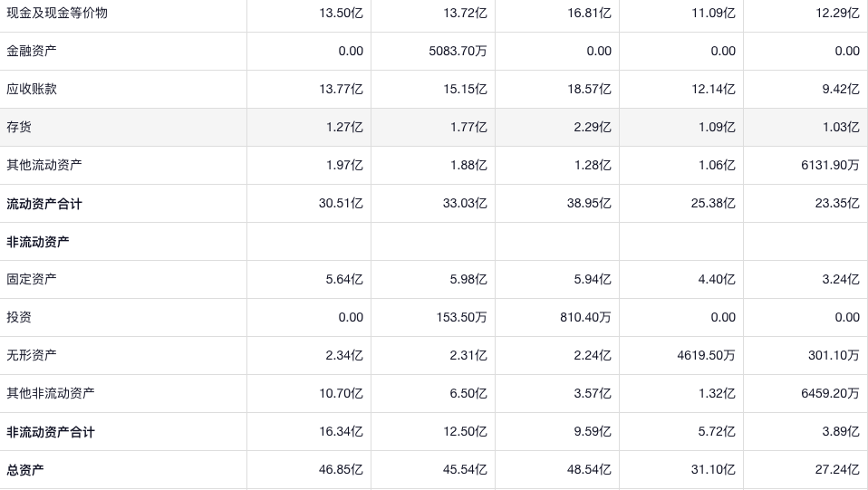Click the 投资 row label
The image size is (868, 490).
[x=19, y=317]
